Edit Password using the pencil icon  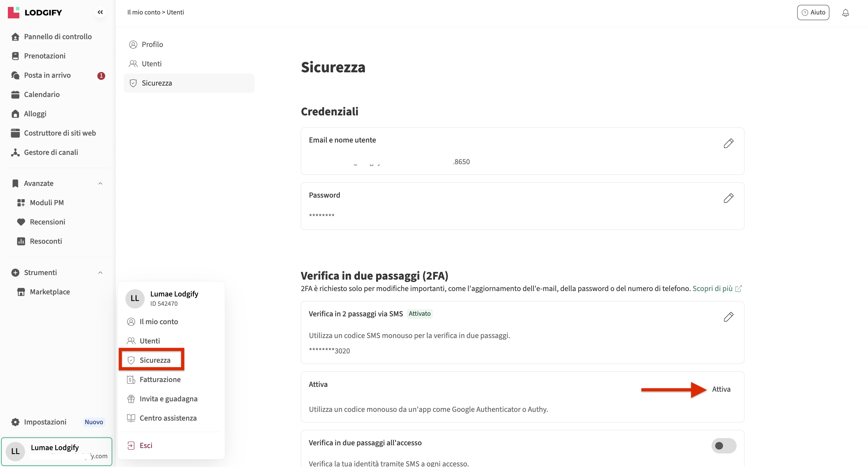tap(728, 198)
